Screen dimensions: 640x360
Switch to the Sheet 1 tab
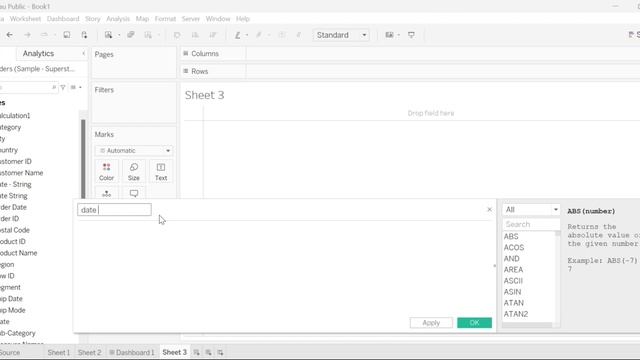[58, 352]
